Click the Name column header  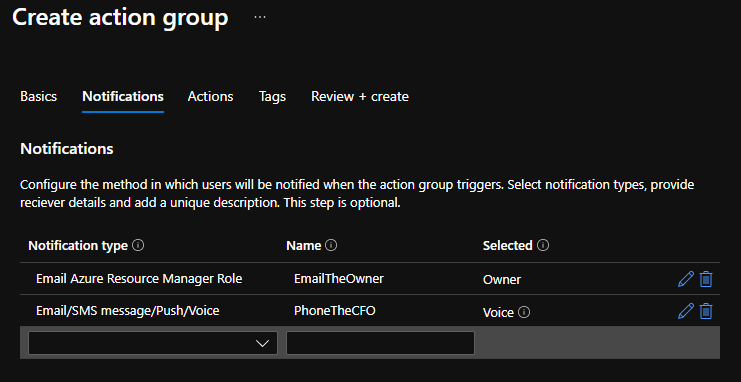303,245
